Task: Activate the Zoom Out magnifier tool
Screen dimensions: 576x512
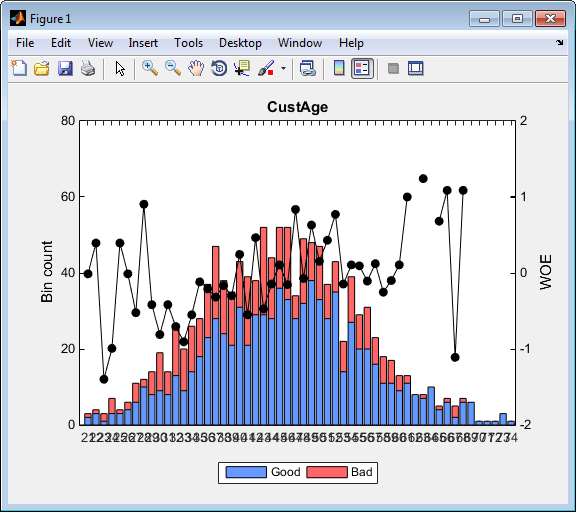Action: [x=173, y=68]
